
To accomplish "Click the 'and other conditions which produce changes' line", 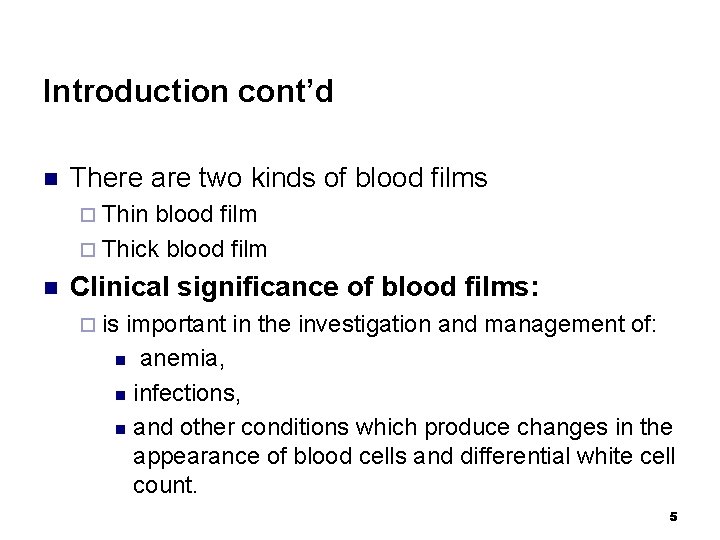I will coord(403,428).
